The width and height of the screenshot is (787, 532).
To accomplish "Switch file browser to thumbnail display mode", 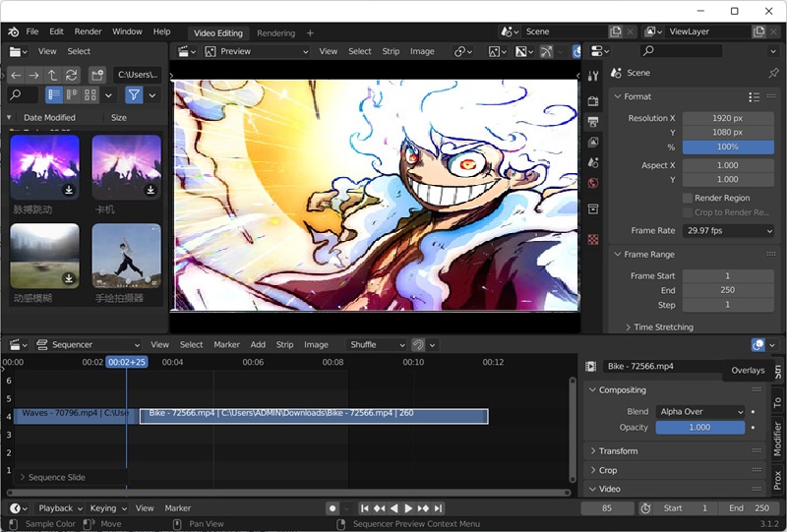I will pyautogui.click(x=90, y=94).
